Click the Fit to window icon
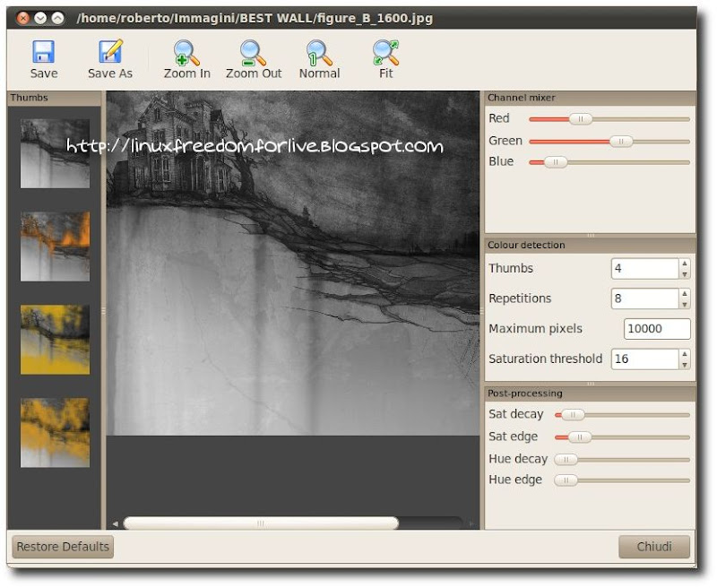The width and height of the screenshot is (717, 588). click(385, 52)
